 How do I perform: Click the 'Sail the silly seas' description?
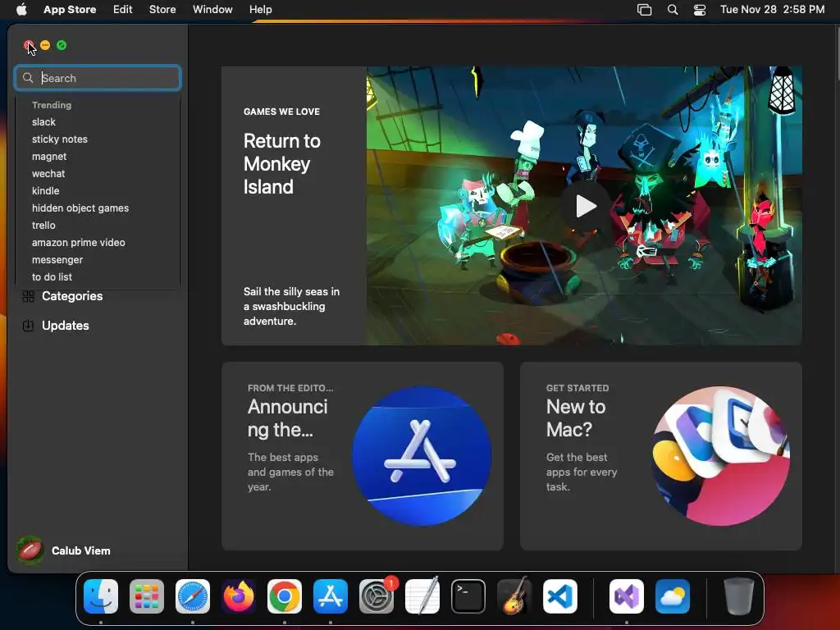tap(291, 307)
